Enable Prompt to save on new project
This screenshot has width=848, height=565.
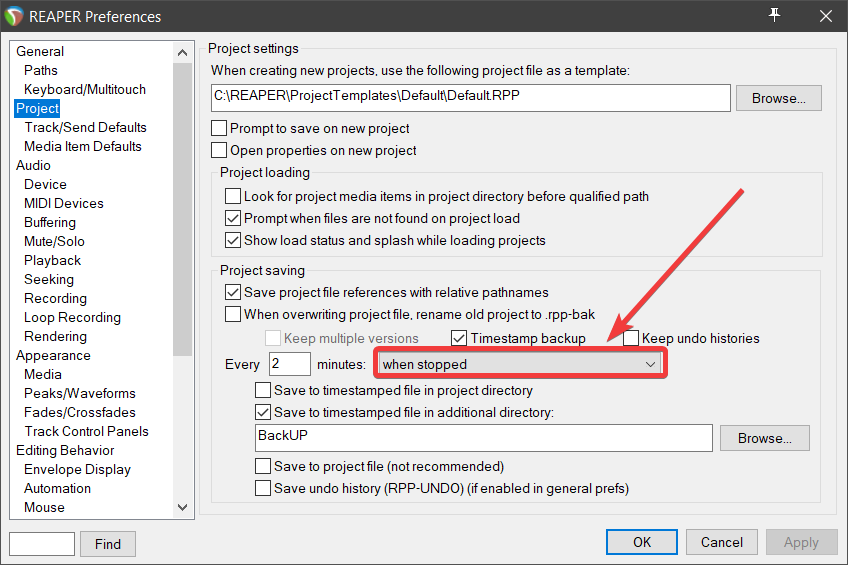pyautogui.click(x=219, y=128)
